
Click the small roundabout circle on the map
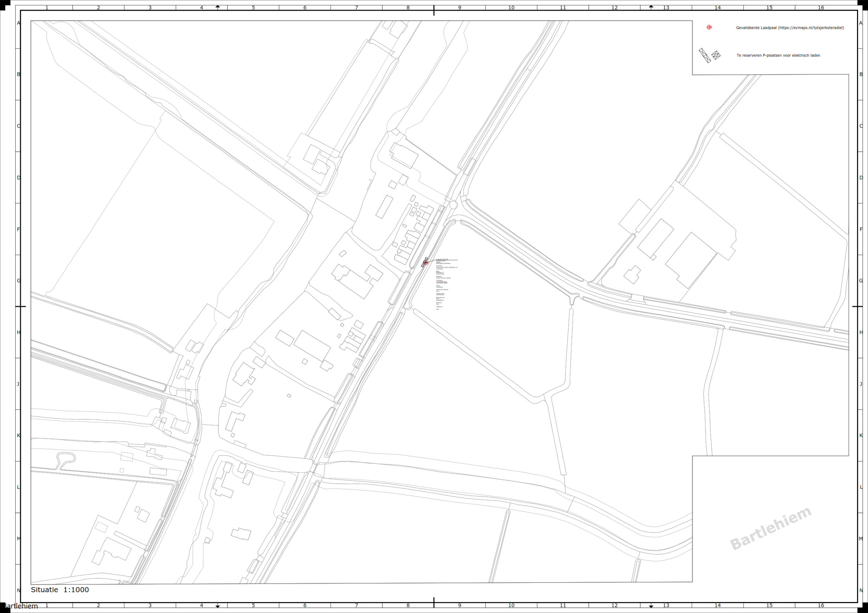(x=453, y=205)
